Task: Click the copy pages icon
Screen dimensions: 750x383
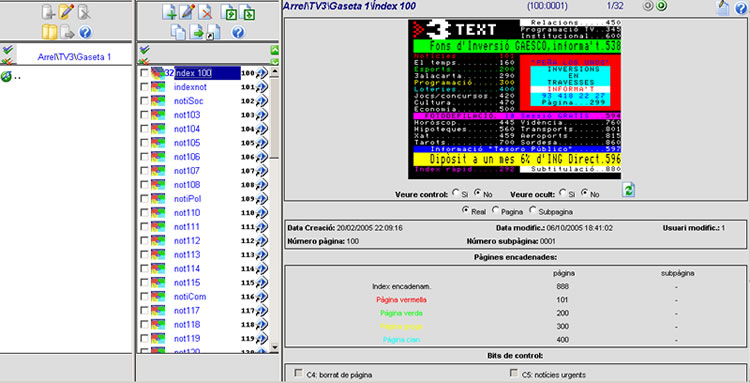Action: 178,32
